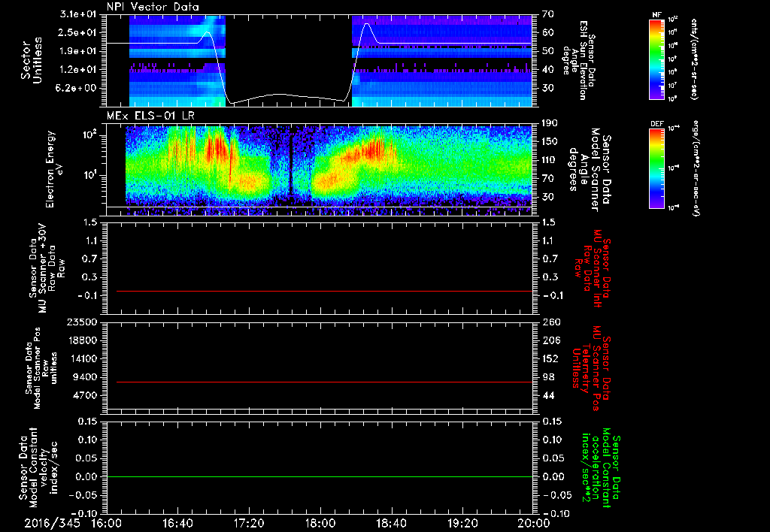
Task: Click the 1.9e+01 sector tick value
Action: tap(78, 51)
